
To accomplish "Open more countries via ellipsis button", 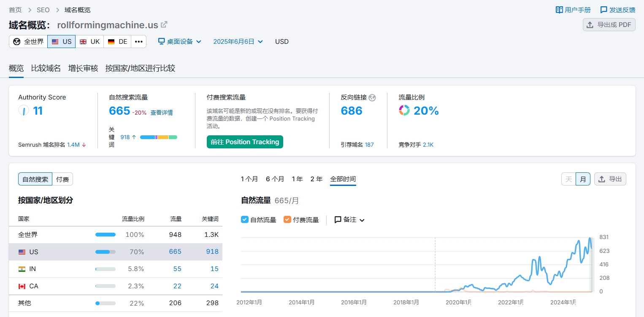I will (x=139, y=42).
